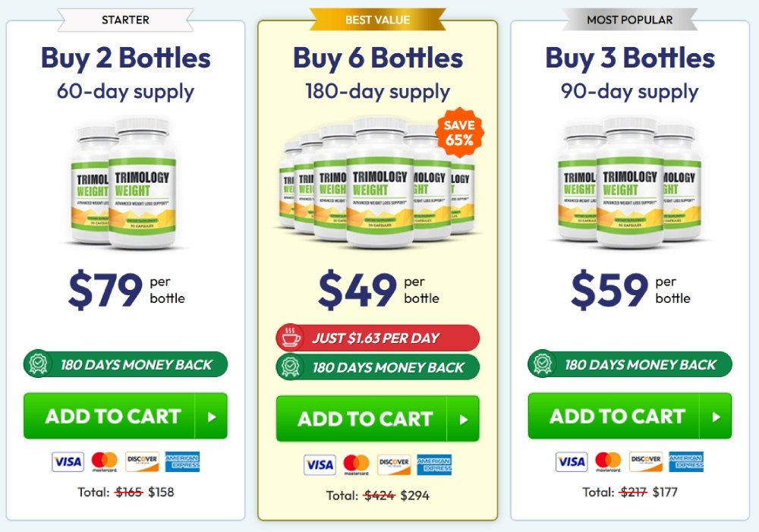This screenshot has height=532, width=759.
Task: Click the Buy 6 Bottles heading
Action: tap(377, 58)
